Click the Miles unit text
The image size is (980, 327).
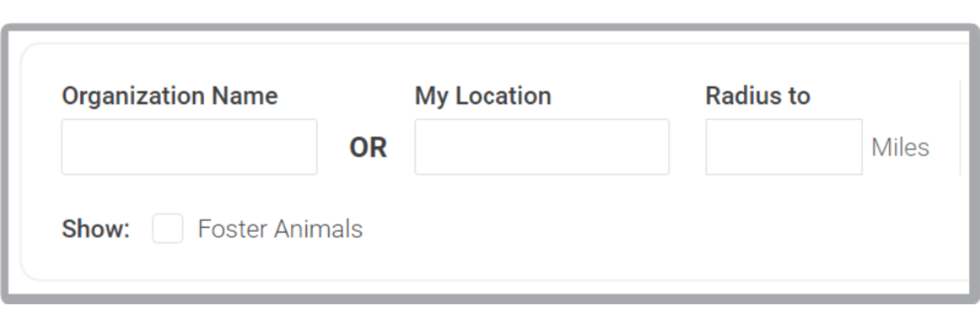(x=900, y=148)
